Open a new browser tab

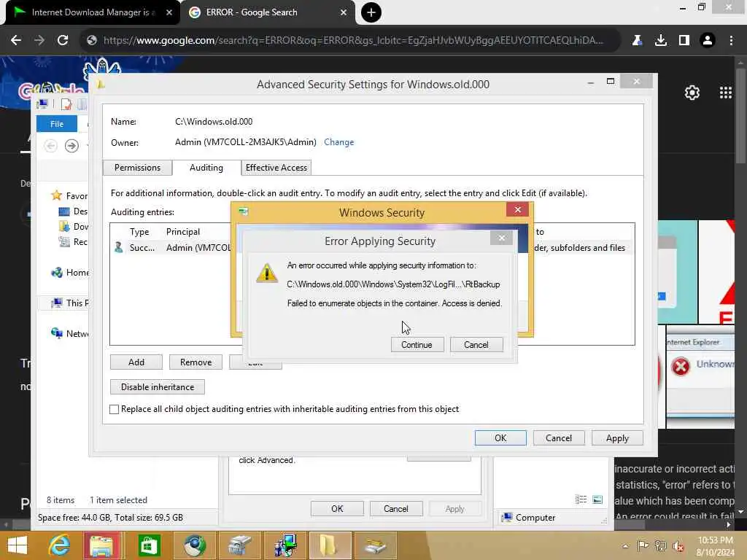coord(371,12)
